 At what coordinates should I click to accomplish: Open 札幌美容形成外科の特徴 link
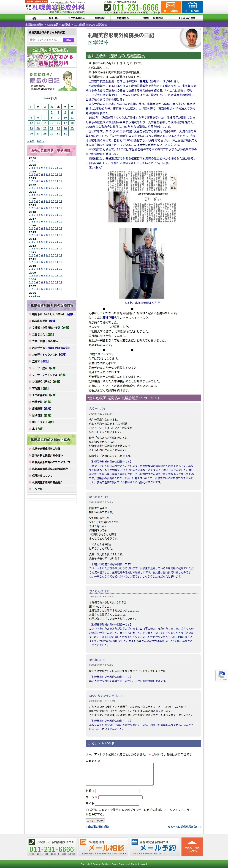[46, 449]
